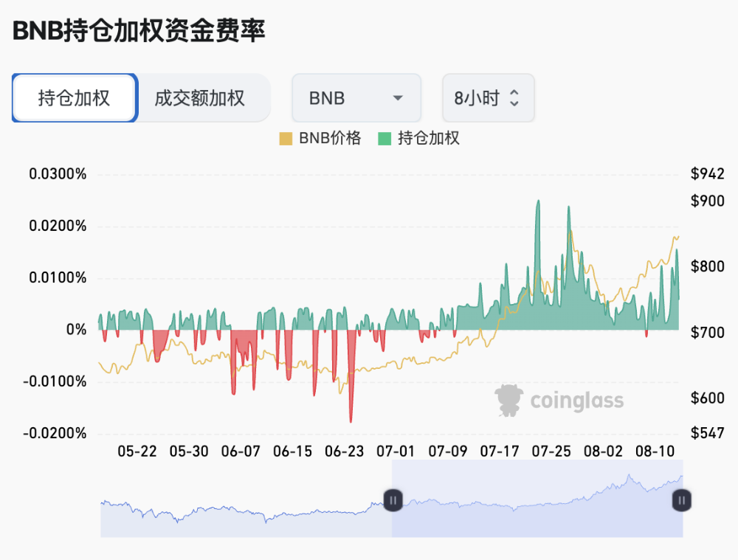Open the BNB coin dropdown

click(356, 98)
